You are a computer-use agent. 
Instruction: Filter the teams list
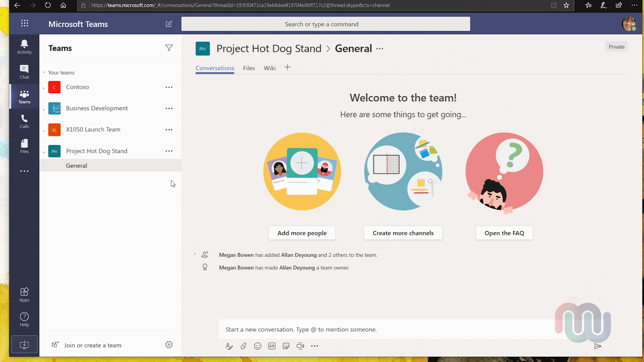[x=169, y=48]
